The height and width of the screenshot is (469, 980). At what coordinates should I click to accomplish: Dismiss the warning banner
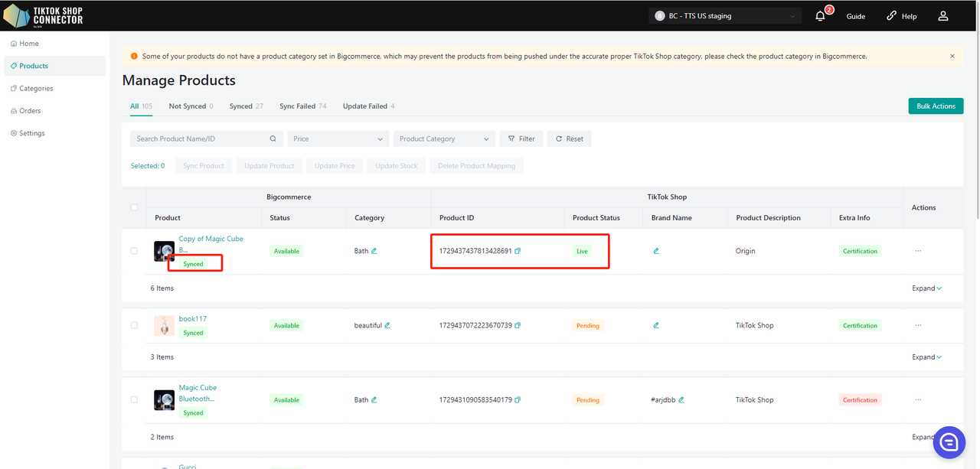click(952, 57)
